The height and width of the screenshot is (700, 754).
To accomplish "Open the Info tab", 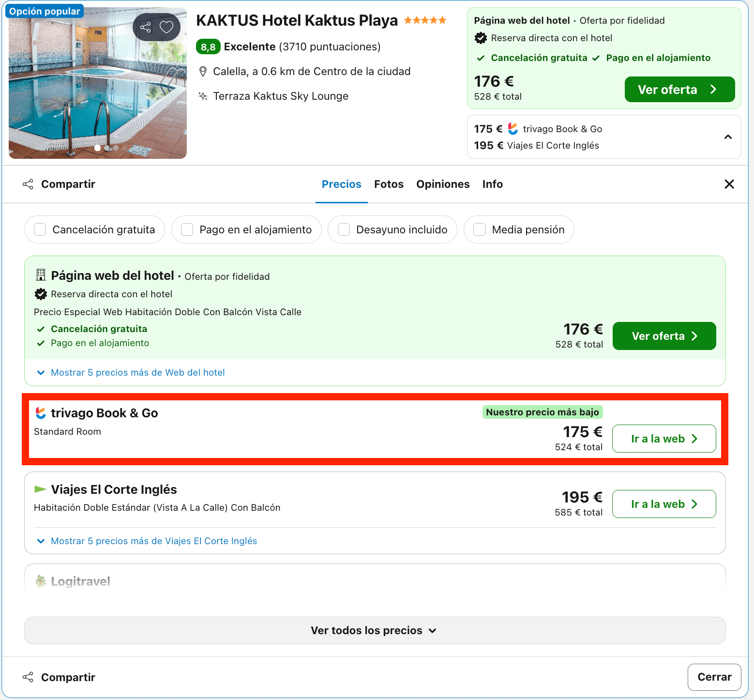I will click(492, 184).
